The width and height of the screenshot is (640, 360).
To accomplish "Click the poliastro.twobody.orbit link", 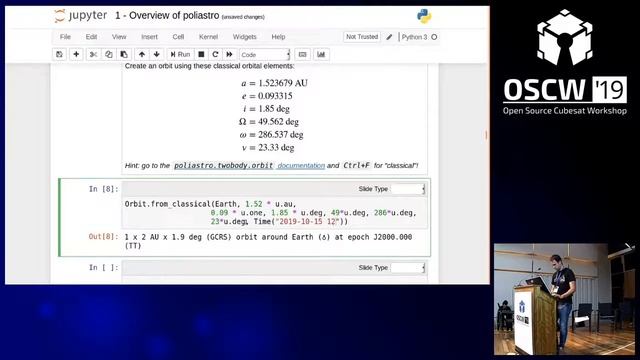I will point(224,166).
